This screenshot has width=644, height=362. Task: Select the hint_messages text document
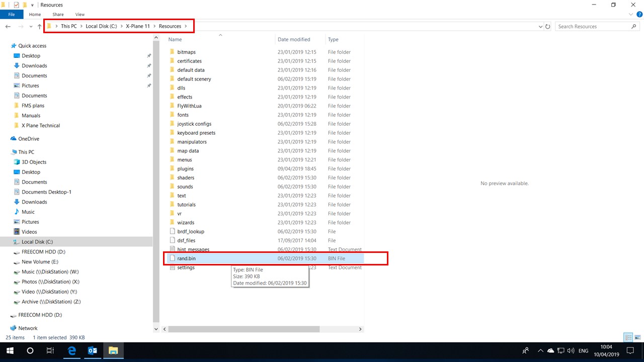tap(193, 249)
